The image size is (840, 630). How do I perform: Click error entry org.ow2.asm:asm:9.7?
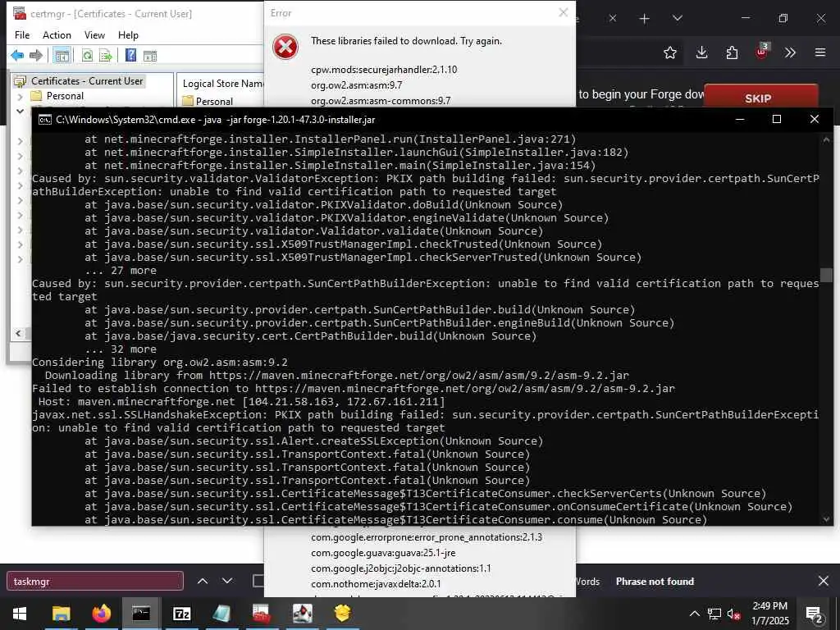click(x=356, y=85)
